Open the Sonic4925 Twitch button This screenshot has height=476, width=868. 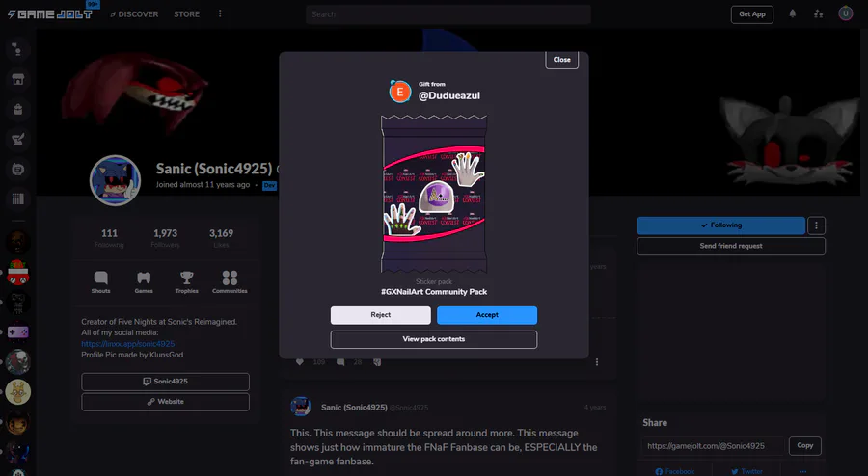pyautogui.click(x=165, y=382)
